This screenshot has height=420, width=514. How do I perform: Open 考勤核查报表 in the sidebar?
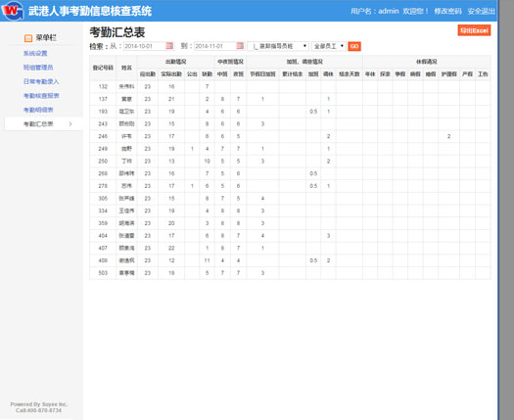pos(41,96)
